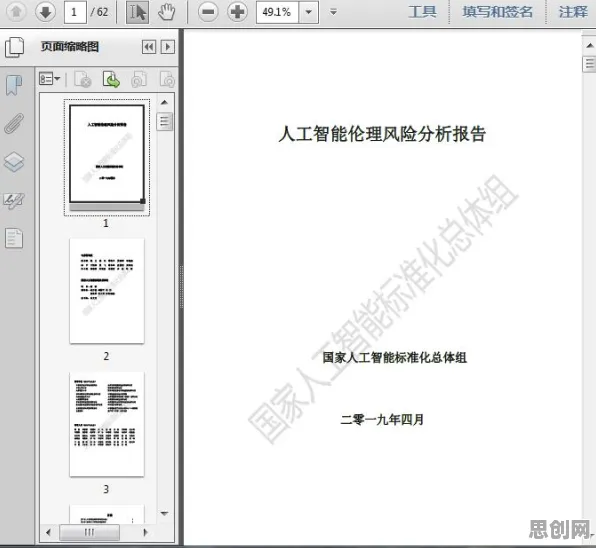Zoom in with plus button
596x548 pixels.
point(238,12)
